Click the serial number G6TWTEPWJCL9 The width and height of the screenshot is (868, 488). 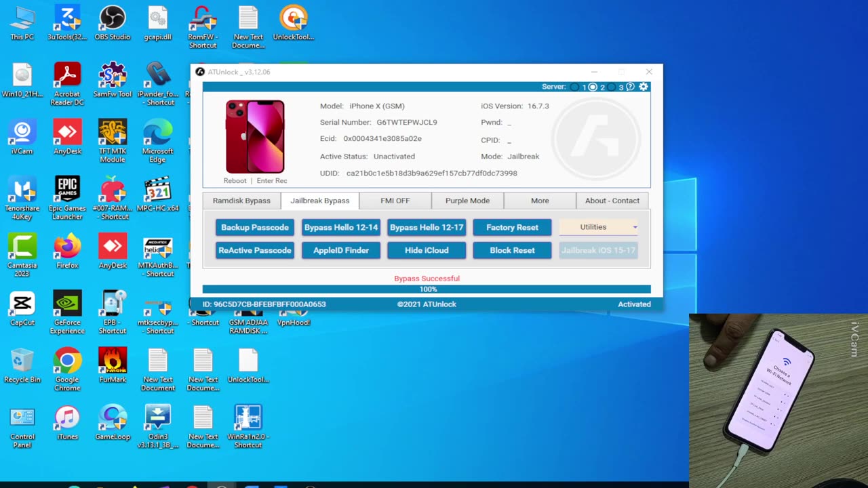[x=407, y=123]
